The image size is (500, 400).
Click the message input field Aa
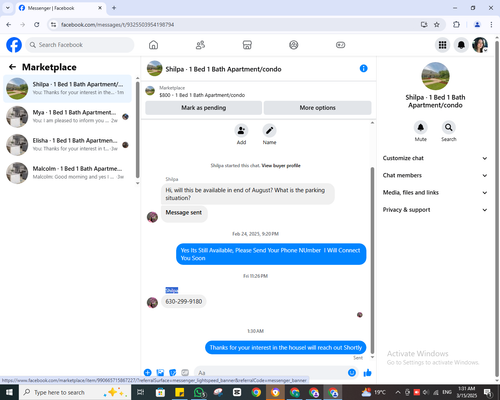tap(270, 373)
